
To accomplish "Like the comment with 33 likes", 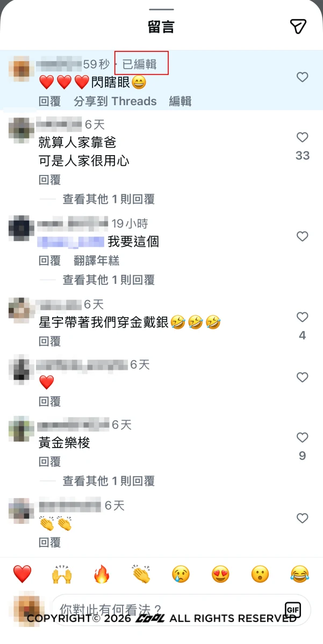I will [303, 137].
